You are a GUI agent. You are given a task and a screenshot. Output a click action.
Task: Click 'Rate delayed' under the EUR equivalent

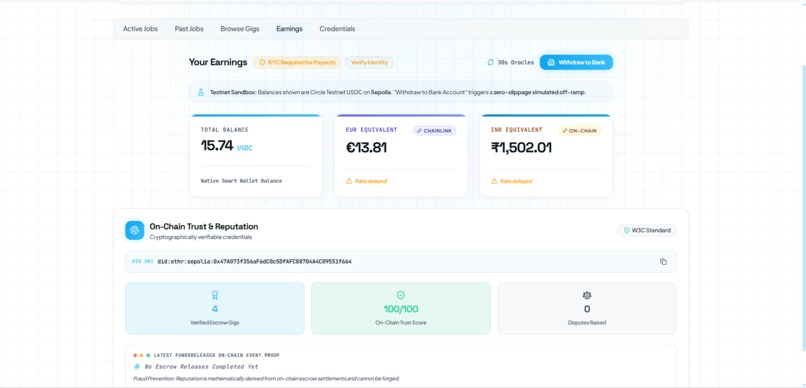click(371, 181)
